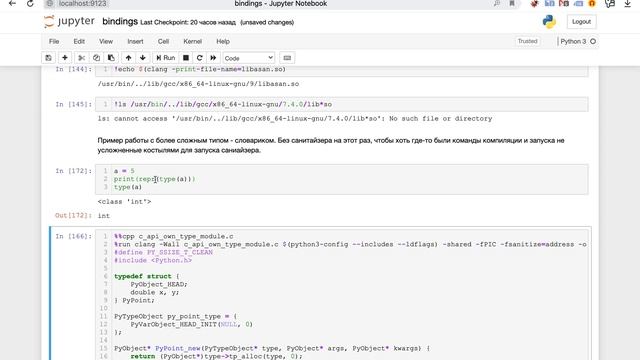The image size is (640, 360).
Task: Restart kernel and rerun all icon
Action: click(213, 58)
